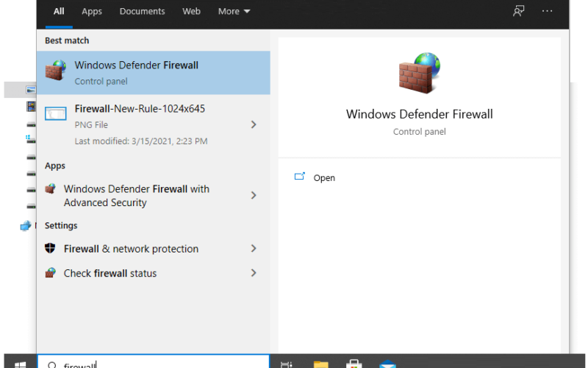The width and height of the screenshot is (588, 368).
Task: Click the Apps section heading in results
Action: (55, 166)
